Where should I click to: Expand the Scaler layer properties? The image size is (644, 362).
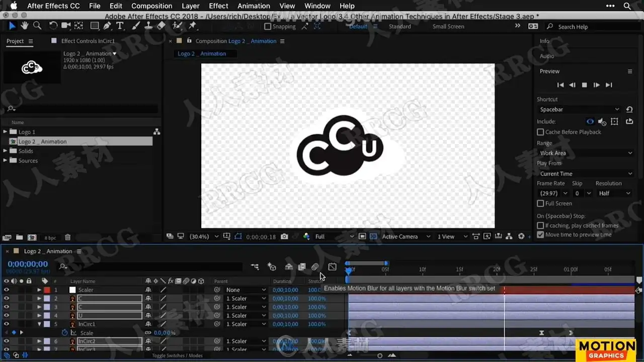point(39,290)
